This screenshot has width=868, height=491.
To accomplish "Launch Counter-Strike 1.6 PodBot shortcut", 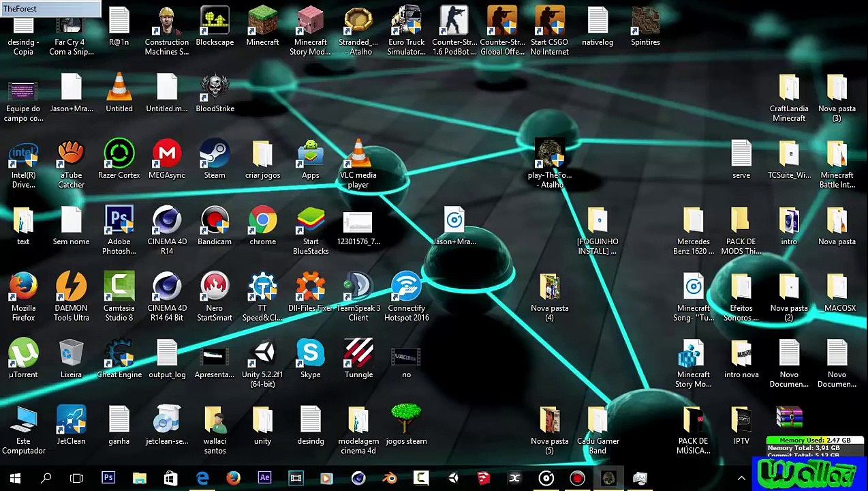I will click(454, 32).
